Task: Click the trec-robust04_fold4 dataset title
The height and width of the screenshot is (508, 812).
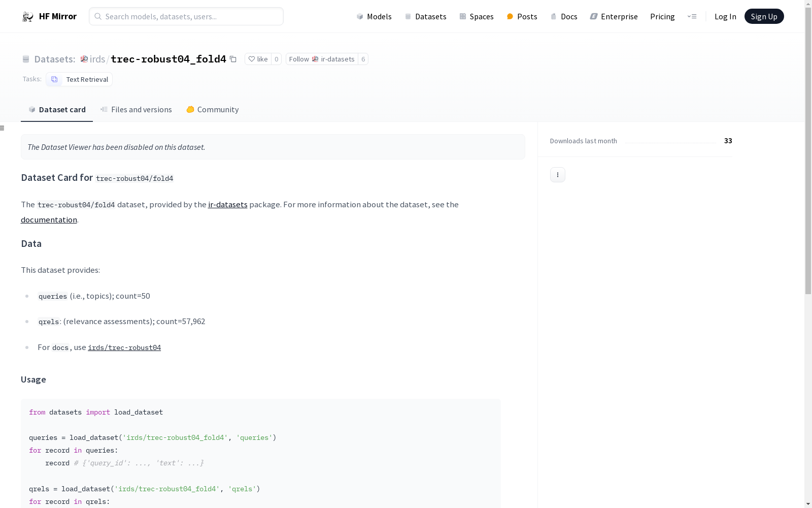Action: click(x=168, y=59)
